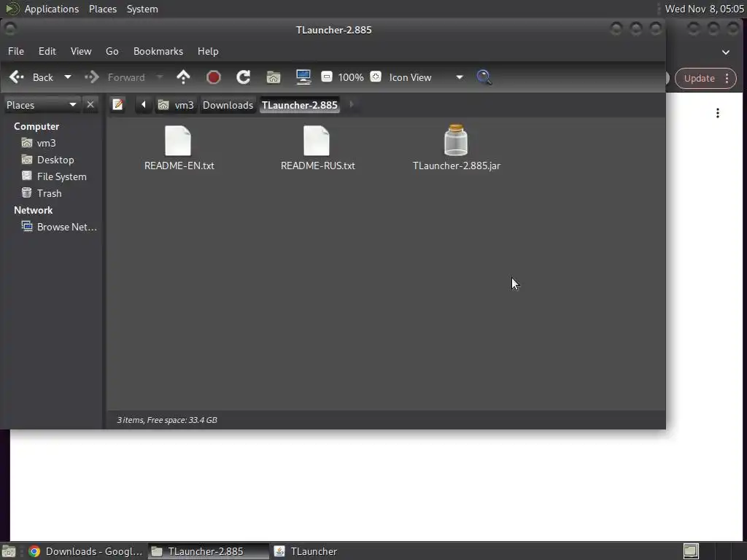Open the System menu in top panel
The height and width of the screenshot is (560, 747).
pos(142,9)
